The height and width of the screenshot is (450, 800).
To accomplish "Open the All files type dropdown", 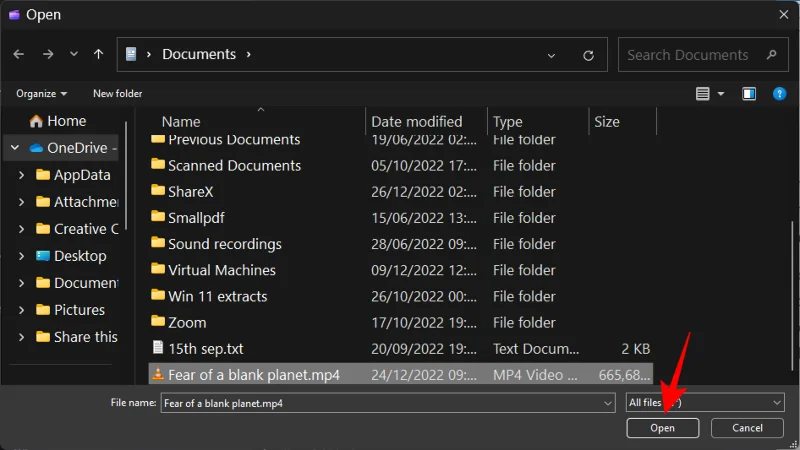I will click(705, 402).
